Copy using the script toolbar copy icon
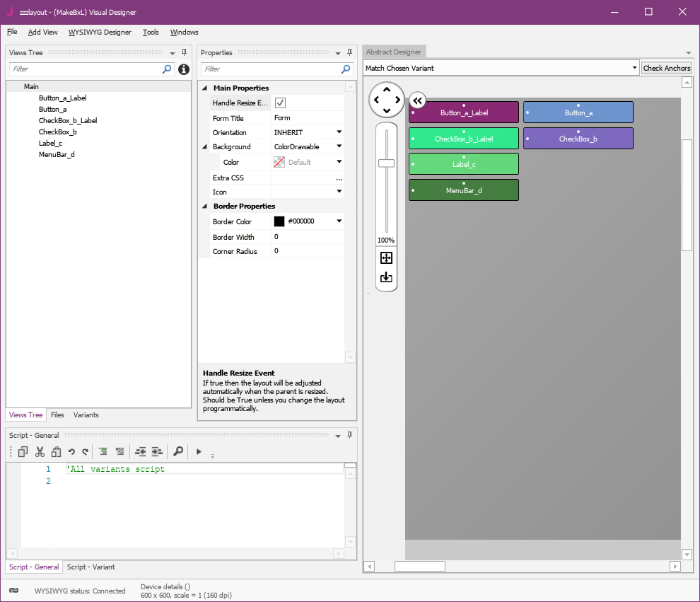The height and width of the screenshot is (602, 700). pos(23,451)
